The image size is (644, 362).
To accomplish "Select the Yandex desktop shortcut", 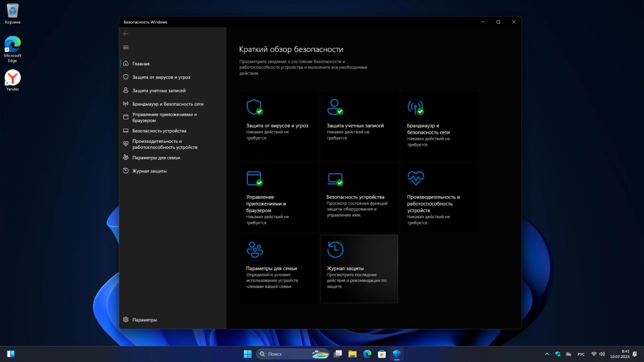I will click(13, 80).
